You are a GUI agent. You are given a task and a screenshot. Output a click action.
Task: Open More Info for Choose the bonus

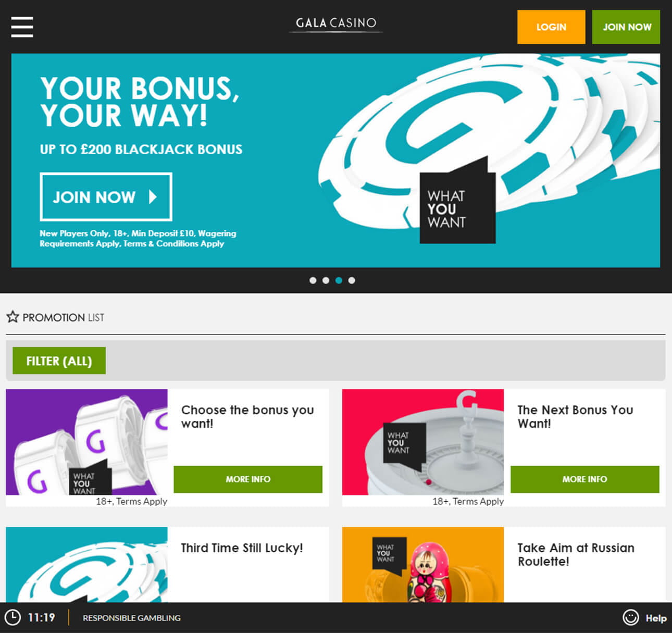point(248,479)
